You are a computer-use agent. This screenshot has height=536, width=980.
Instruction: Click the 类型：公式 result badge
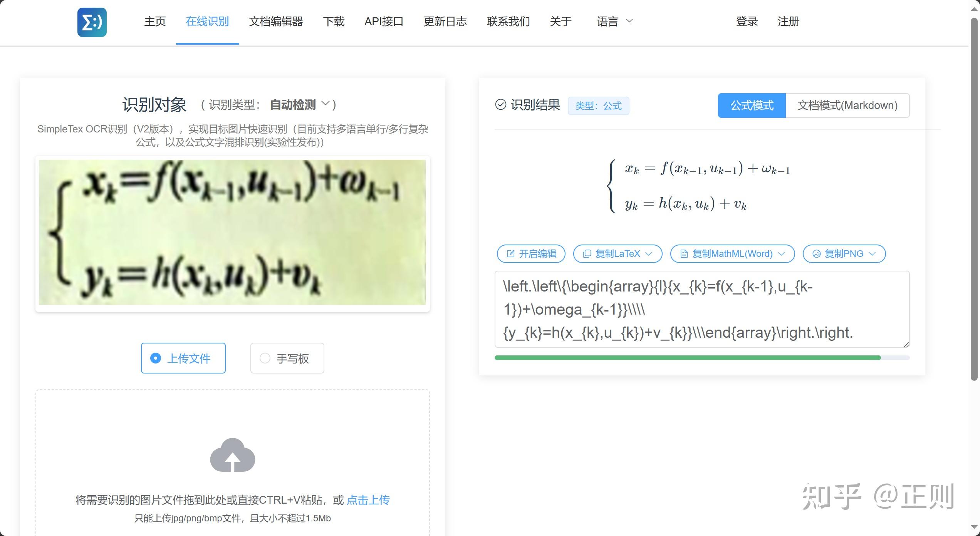pos(599,106)
